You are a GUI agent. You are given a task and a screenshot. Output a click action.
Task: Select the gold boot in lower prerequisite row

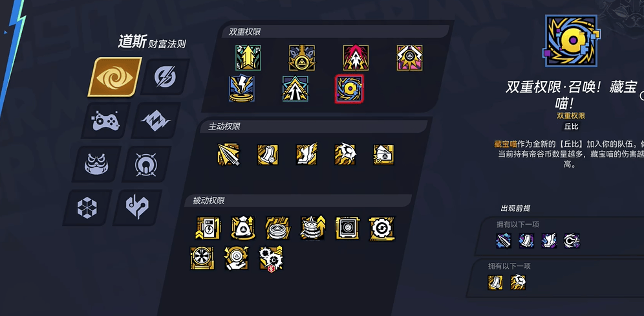pos(495,282)
